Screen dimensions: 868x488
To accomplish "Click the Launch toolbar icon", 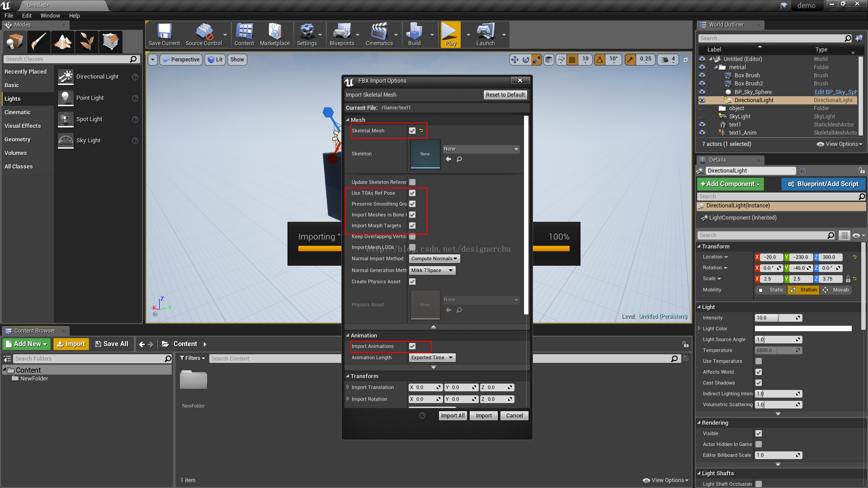I will (486, 34).
